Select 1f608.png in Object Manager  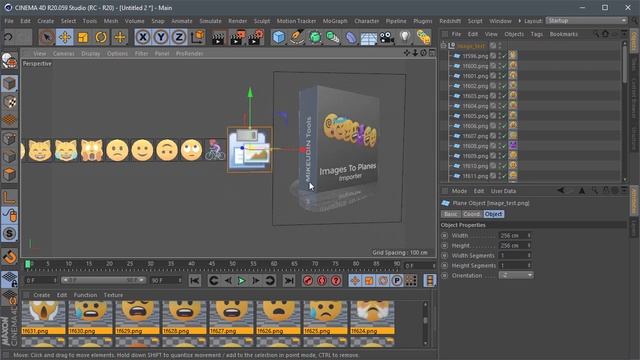coord(475,146)
